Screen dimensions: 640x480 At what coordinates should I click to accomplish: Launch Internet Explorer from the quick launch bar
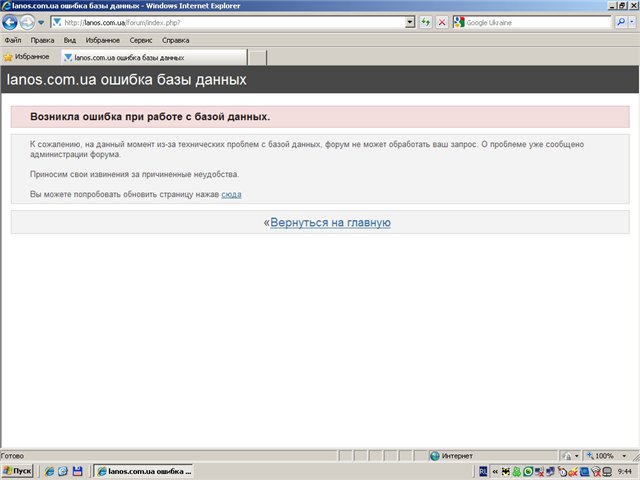pos(47,470)
